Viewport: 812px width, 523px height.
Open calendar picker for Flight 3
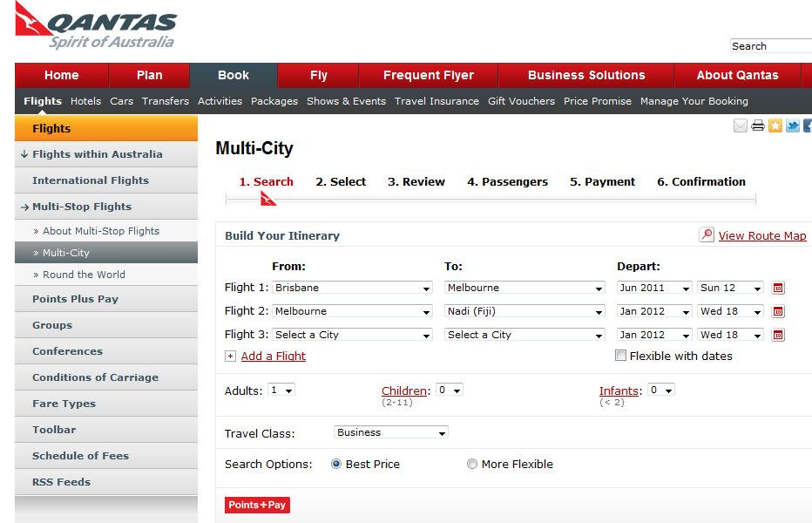tap(778, 335)
